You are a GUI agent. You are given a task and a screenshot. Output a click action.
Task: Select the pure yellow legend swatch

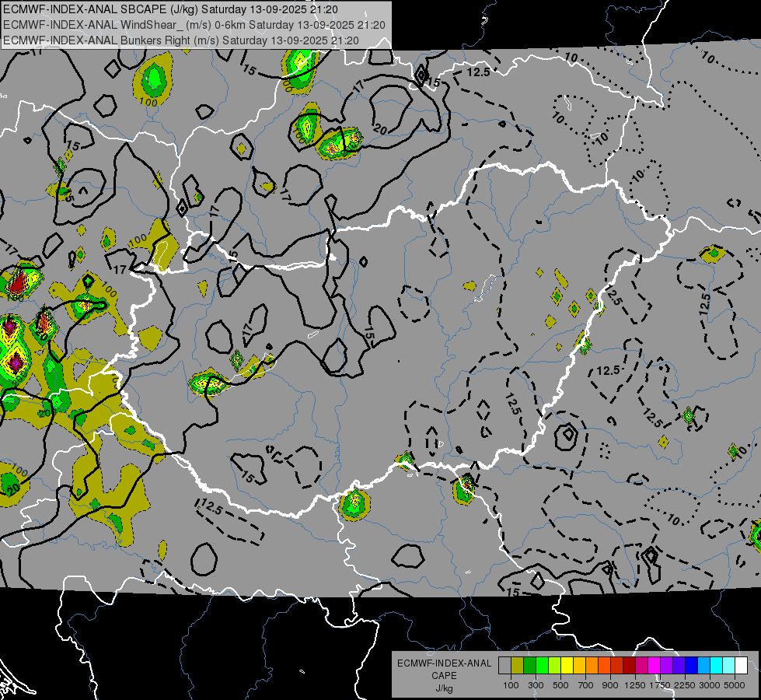567,665
